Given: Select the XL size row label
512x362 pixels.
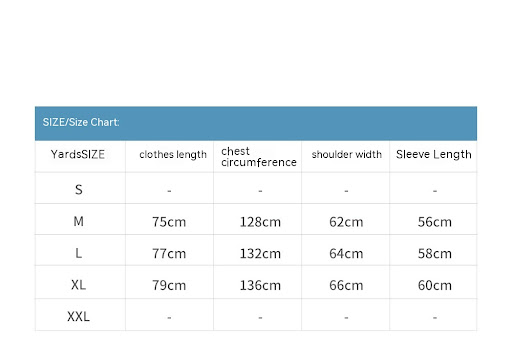Looking at the screenshot, I should pos(79,285).
